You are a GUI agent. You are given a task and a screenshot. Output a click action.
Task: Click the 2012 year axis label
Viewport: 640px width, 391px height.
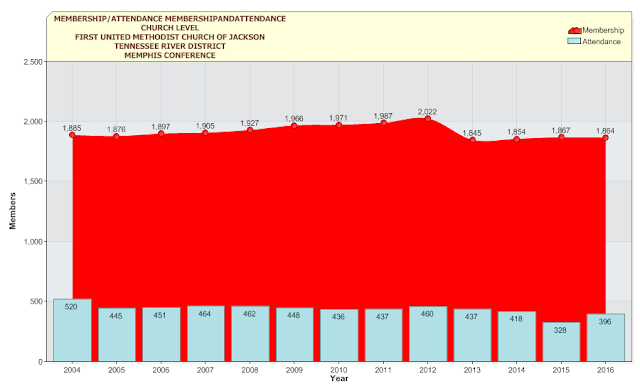click(427, 370)
